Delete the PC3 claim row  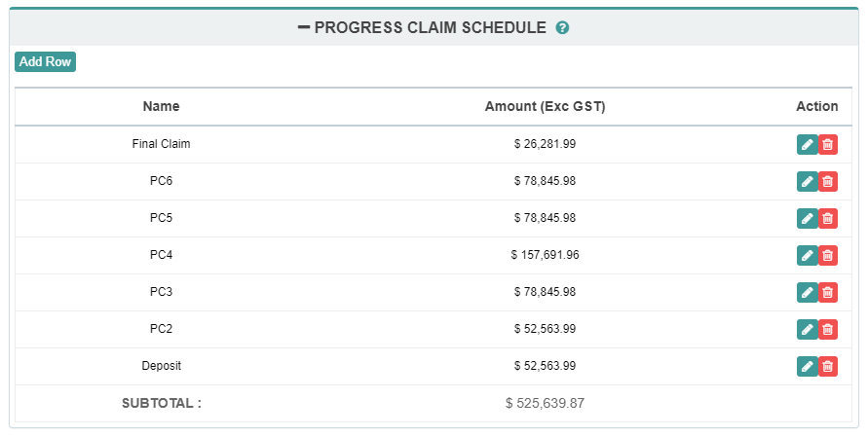(x=828, y=292)
